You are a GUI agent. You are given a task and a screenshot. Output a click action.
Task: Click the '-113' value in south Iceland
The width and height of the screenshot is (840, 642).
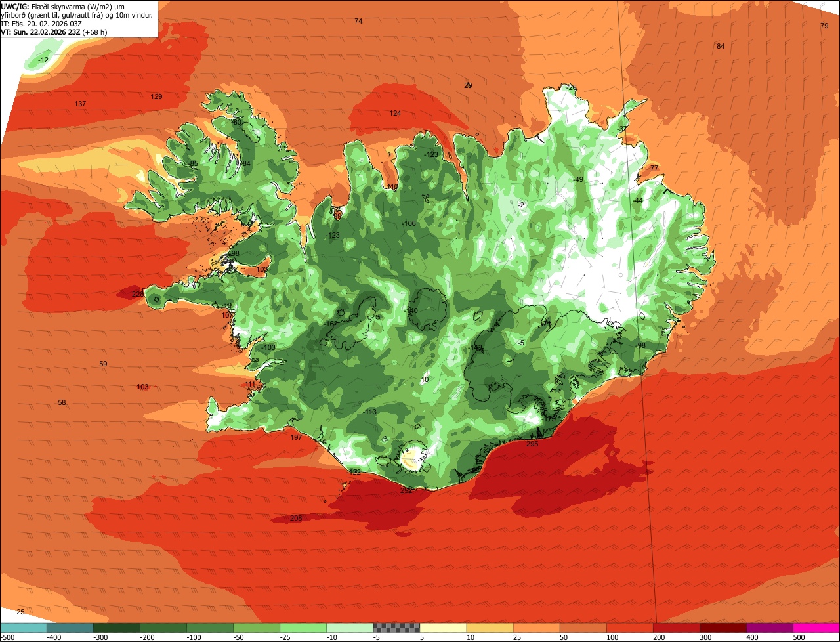[x=370, y=412]
